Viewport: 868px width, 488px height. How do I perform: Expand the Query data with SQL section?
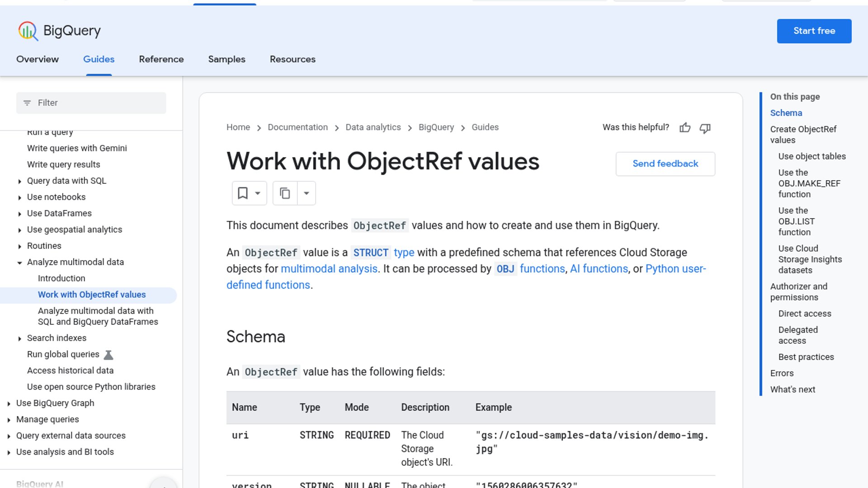coord(19,181)
